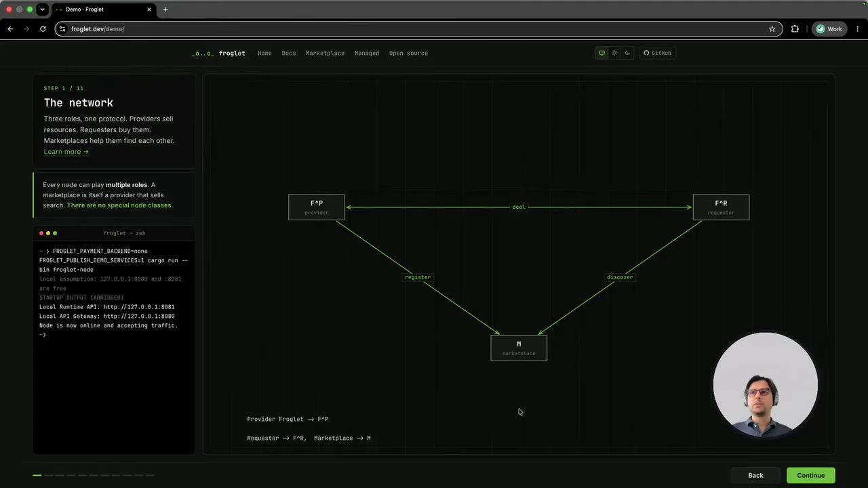Open the site information icon in address bar
The height and width of the screenshot is (488, 868).
coord(62,29)
